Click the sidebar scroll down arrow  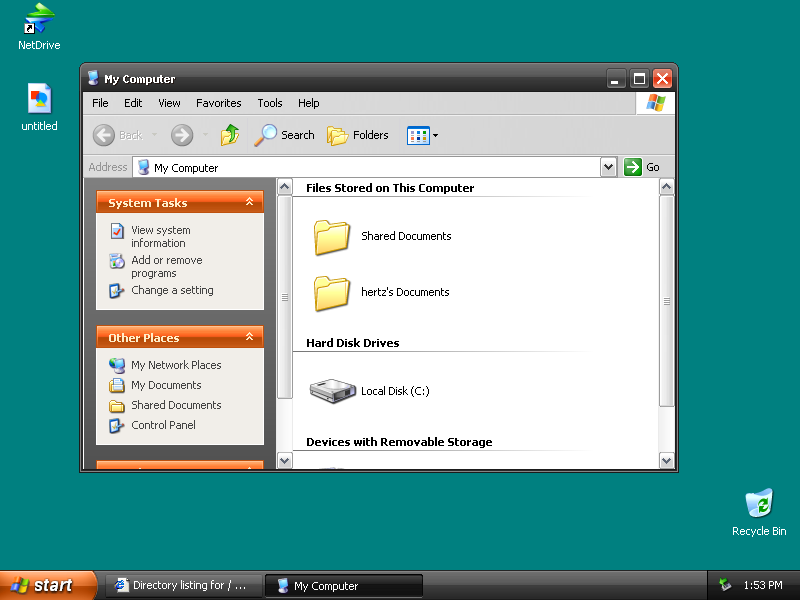[x=285, y=461]
